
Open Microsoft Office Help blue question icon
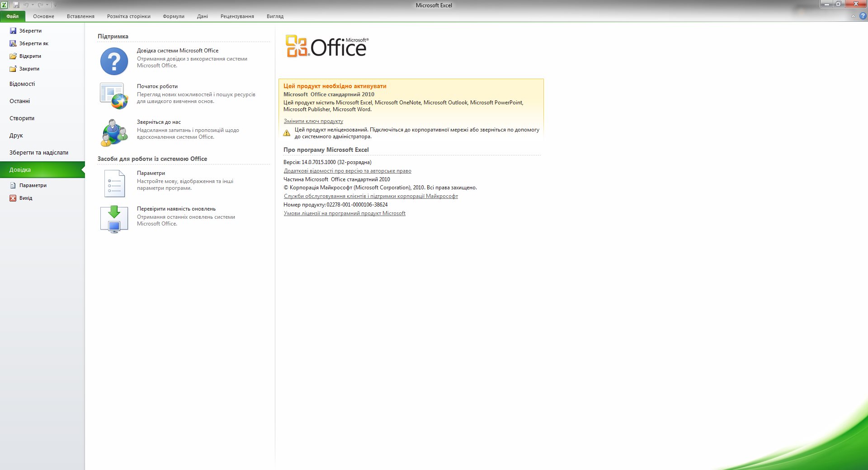click(114, 61)
